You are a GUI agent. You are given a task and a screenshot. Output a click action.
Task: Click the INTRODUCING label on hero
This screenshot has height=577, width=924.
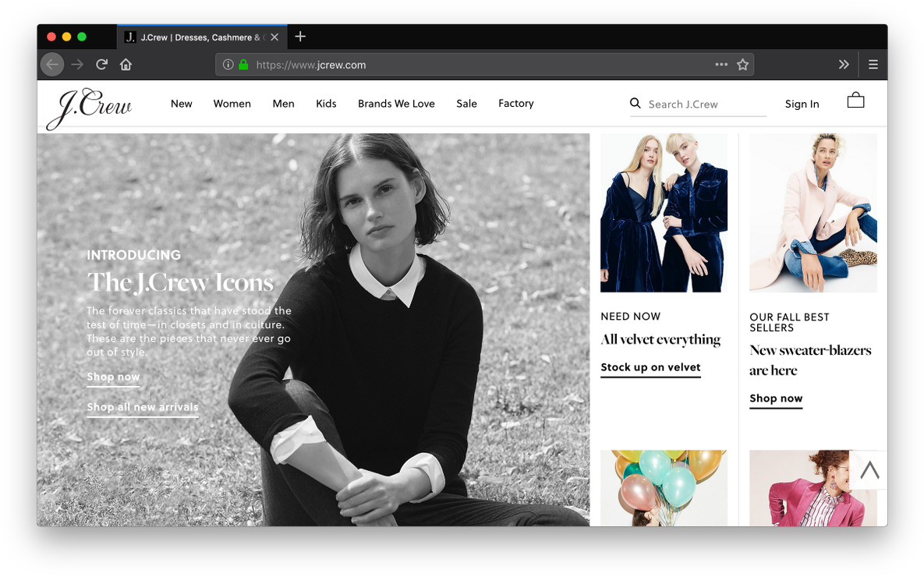click(134, 255)
